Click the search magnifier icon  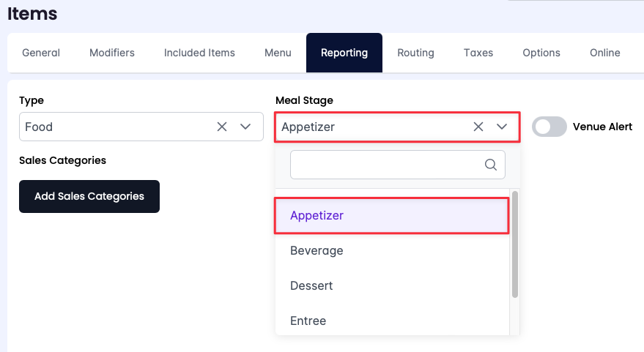point(491,165)
